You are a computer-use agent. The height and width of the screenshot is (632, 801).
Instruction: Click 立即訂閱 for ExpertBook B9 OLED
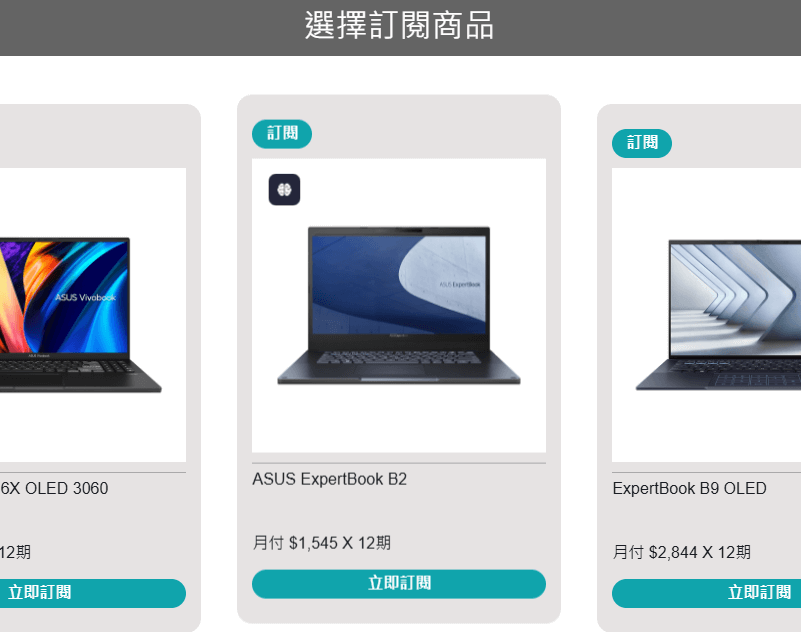point(706,593)
